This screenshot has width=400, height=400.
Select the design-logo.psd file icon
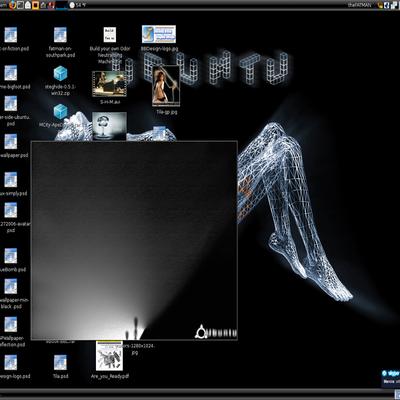tap(11, 362)
